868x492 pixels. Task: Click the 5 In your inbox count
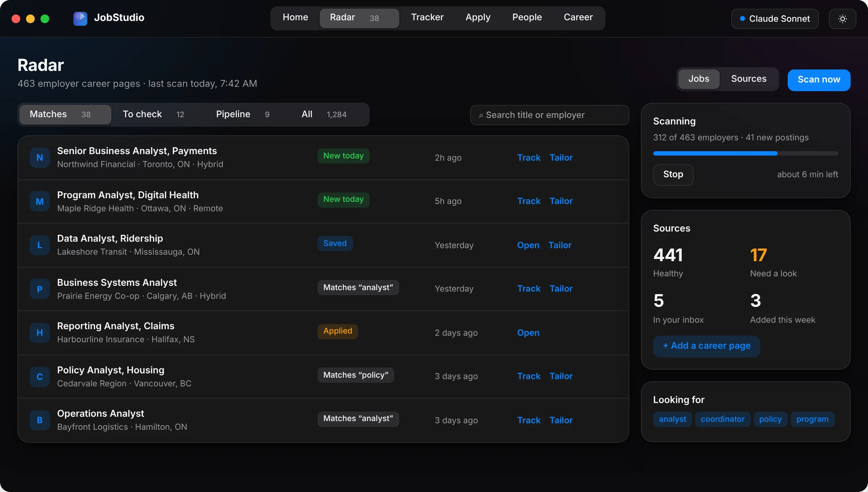(x=659, y=301)
